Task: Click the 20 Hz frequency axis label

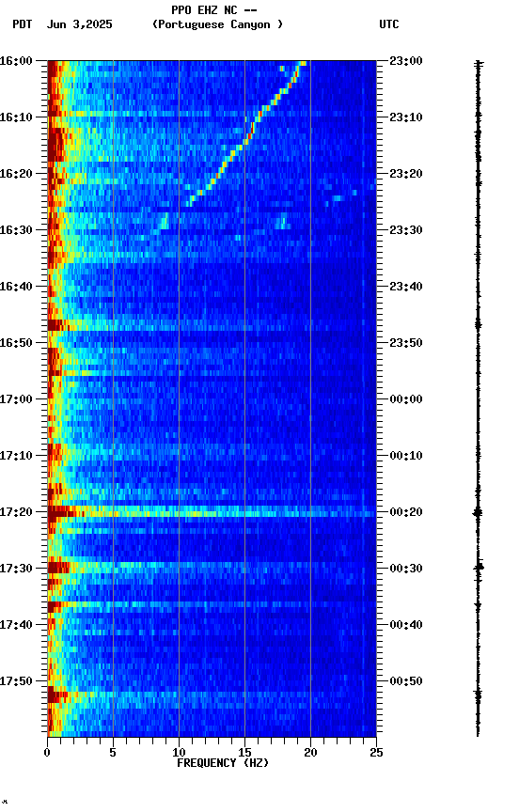Action: pos(310,753)
